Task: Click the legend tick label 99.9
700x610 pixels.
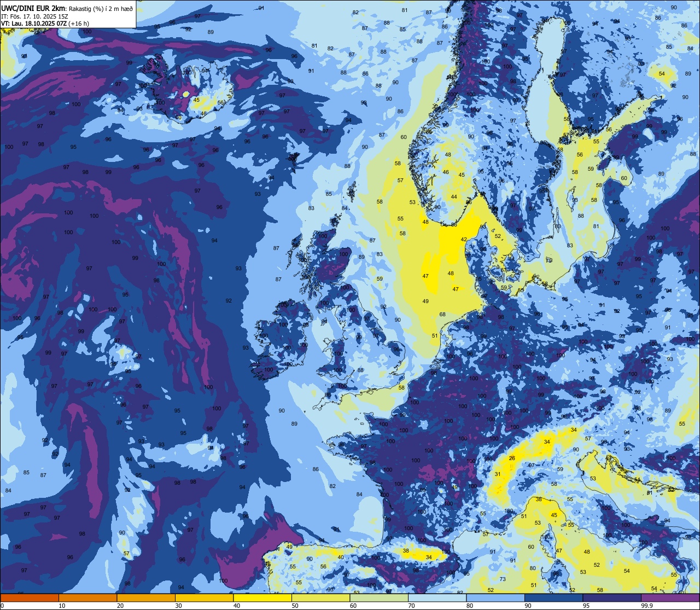Action: coord(647,606)
